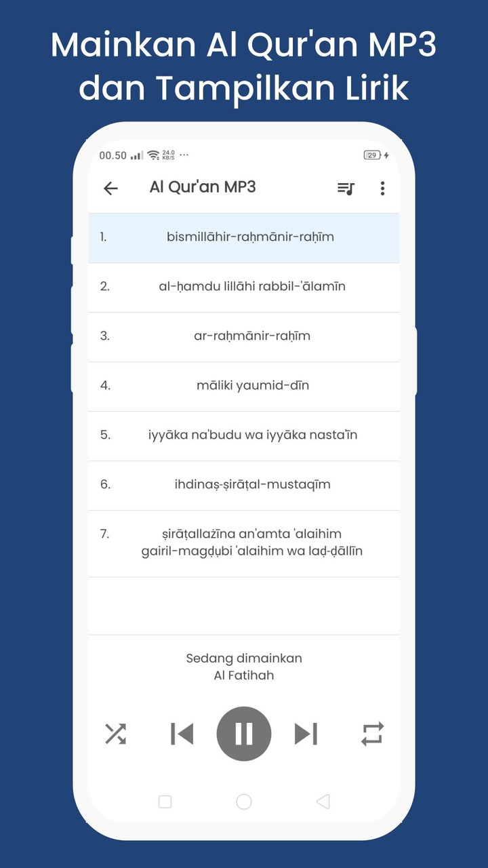The width and height of the screenshot is (488, 868).
Task: Toggle repeat playback mode
Action: (371, 733)
